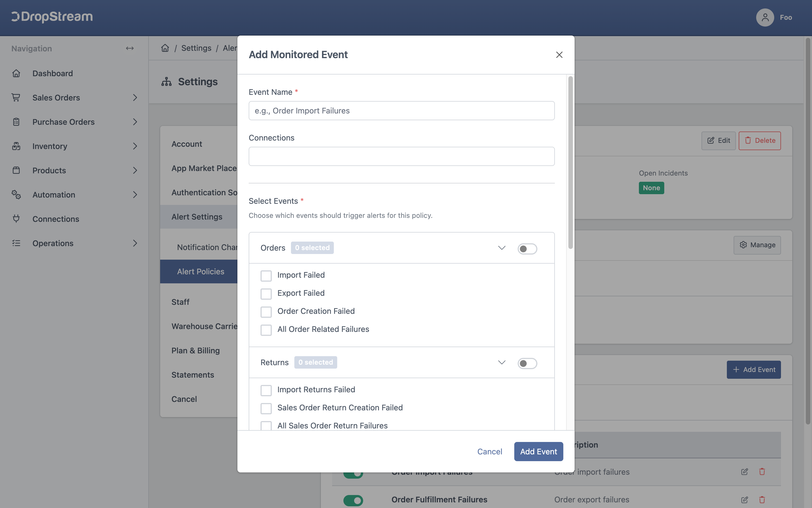Click the dialog vertical scrollbar
This screenshot has height=508, width=812.
click(x=570, y=163)
